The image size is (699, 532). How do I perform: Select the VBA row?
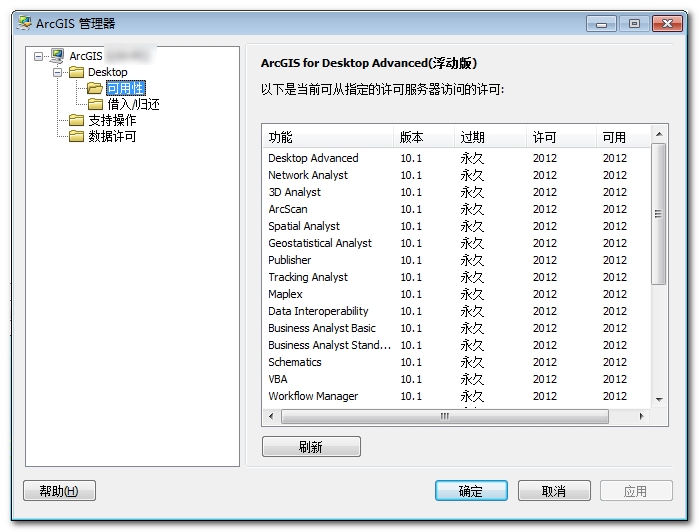456,379
